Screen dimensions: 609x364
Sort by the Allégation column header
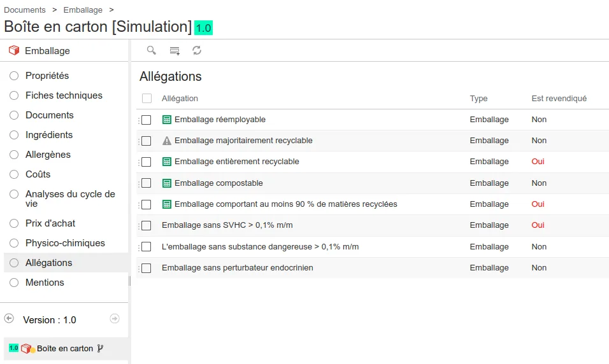click(180, 99)
